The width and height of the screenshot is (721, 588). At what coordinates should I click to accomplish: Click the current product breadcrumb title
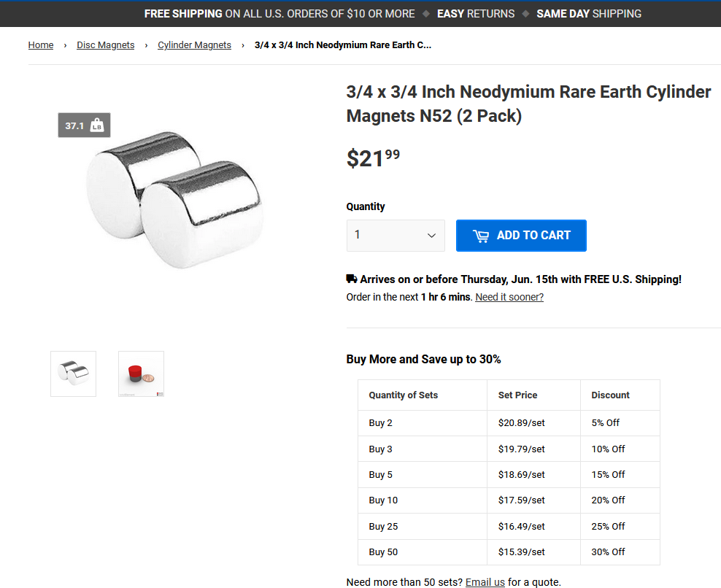[x=342, y=45]
